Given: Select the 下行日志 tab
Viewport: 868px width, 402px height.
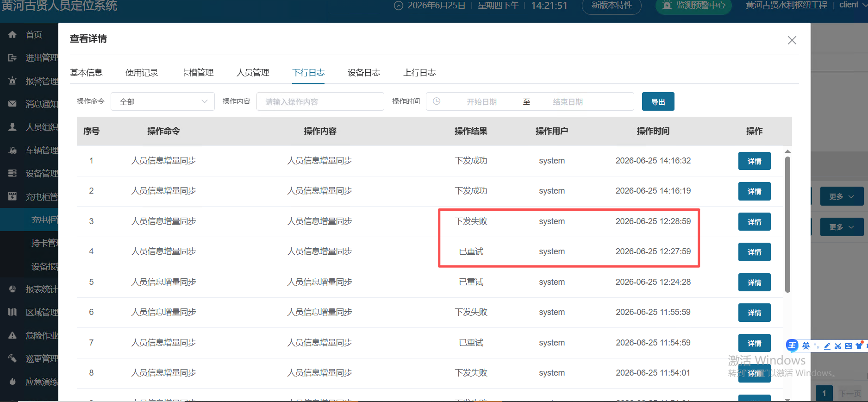Looking at the screenshot, I should [x=308, y=73].
